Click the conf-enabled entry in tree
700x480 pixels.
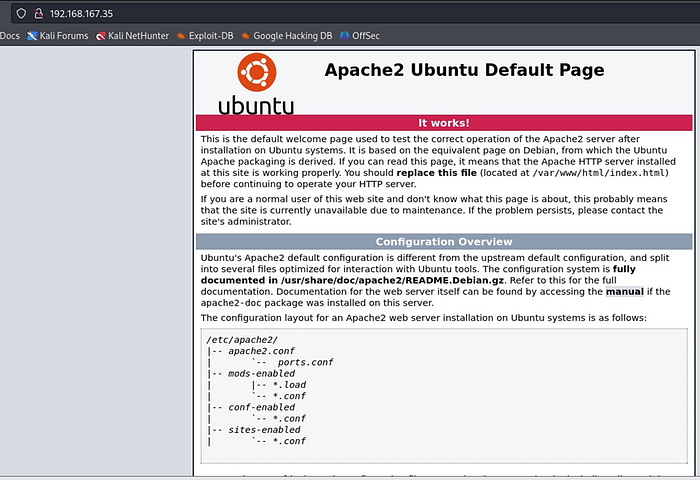(x=261, y=407)
